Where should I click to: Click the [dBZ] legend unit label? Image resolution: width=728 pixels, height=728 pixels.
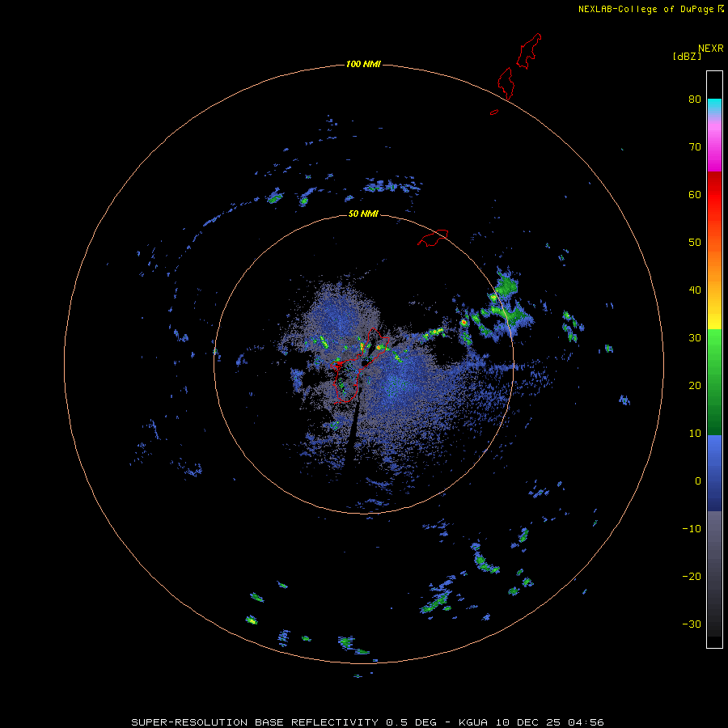[687, 57]
